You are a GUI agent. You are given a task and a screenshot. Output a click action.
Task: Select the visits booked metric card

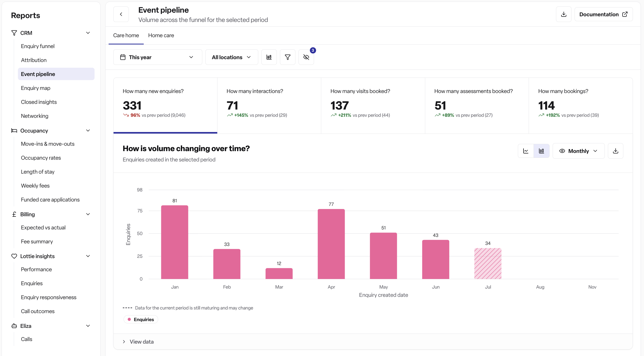pos(373,106)
